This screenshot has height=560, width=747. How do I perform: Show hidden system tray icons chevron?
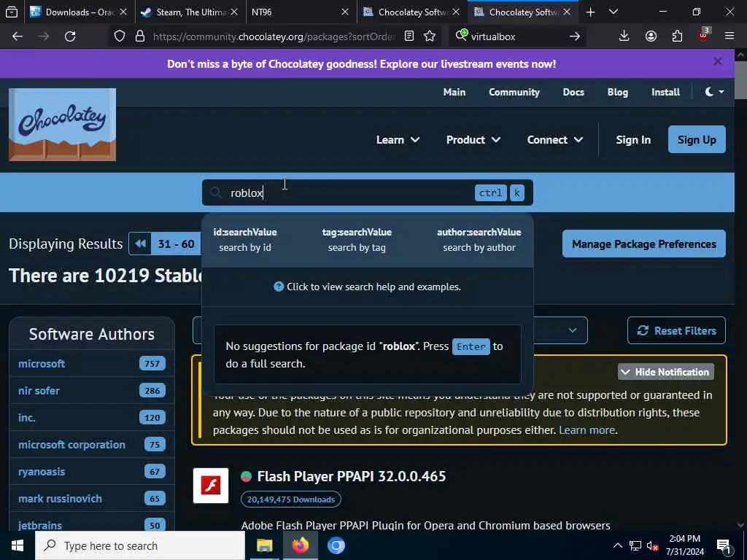[617, 545]
